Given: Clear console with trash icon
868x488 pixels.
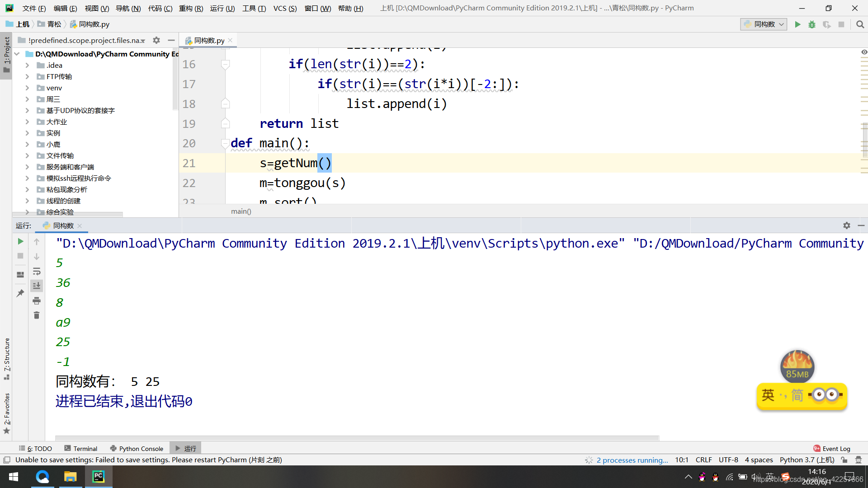Looking at the screenshot, I should [x=37, y=315].
